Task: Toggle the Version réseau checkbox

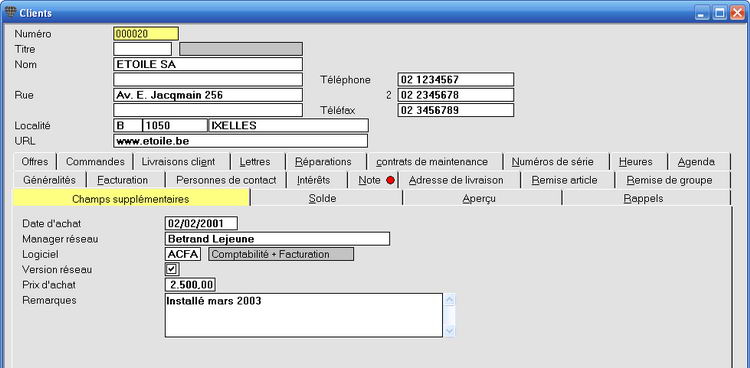Action: point(172,269)
